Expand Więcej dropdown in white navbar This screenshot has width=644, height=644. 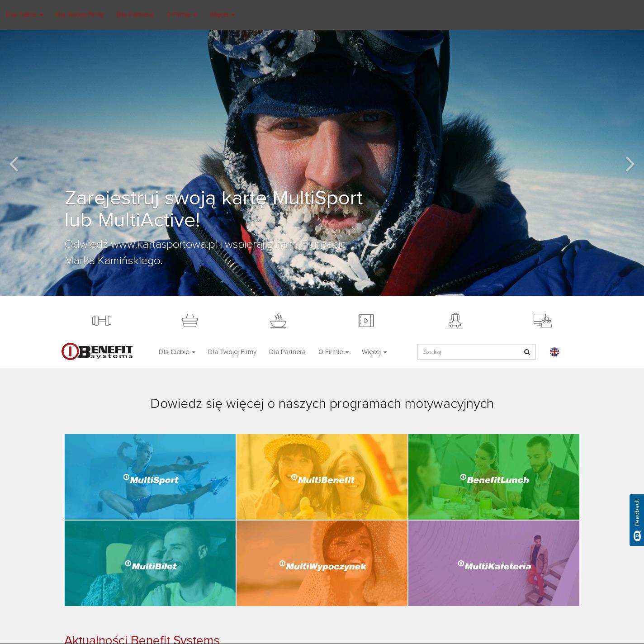(x=374, y=352)
